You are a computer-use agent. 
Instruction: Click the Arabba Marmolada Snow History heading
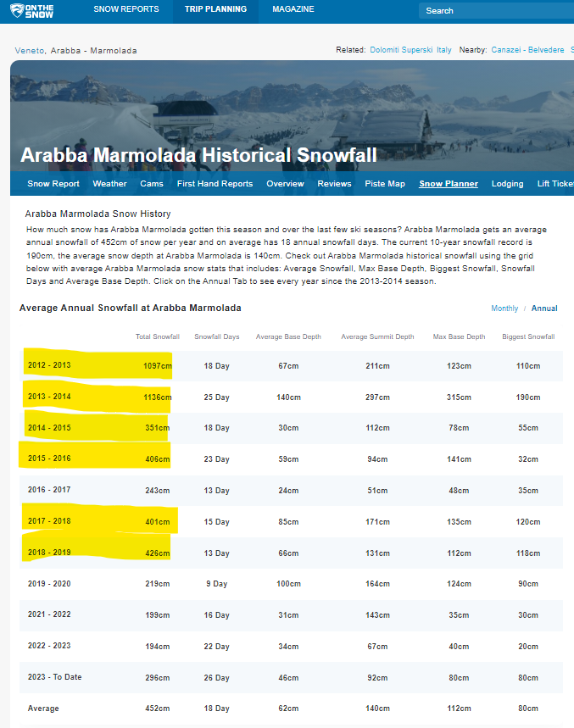click(98, 214)
